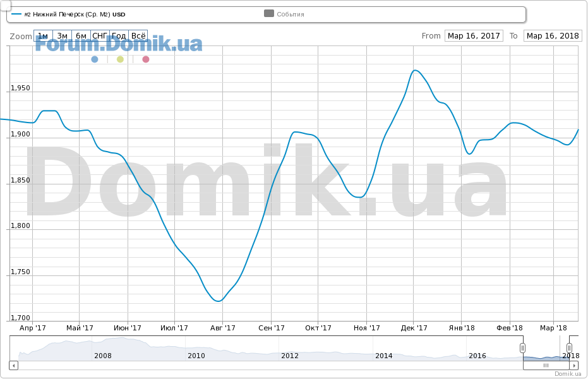Click the Май '17 axis label
588x379 pixels.
pos(80,328)
